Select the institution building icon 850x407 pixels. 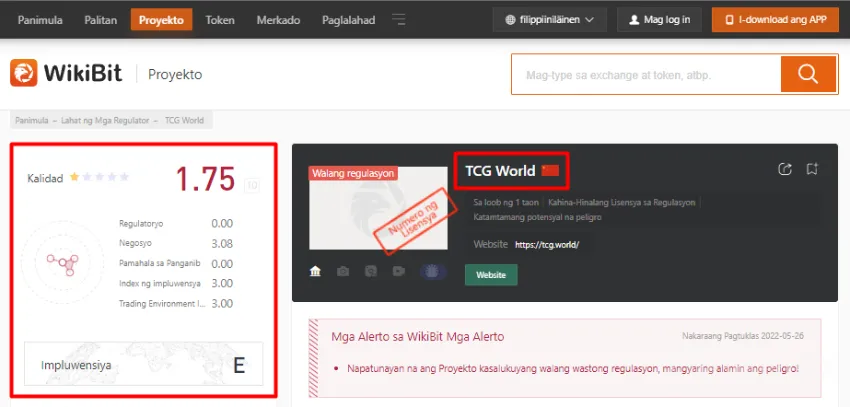pyautogui.click(x=315, y=272)
